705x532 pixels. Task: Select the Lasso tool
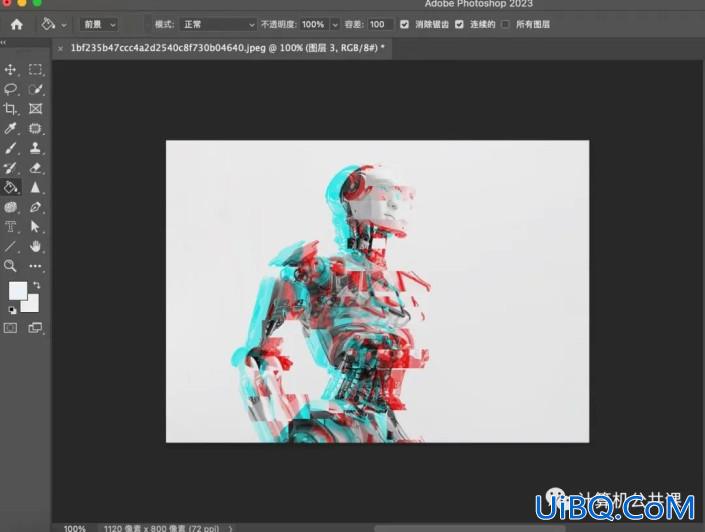pyautogui.click(x=10, y=89)
